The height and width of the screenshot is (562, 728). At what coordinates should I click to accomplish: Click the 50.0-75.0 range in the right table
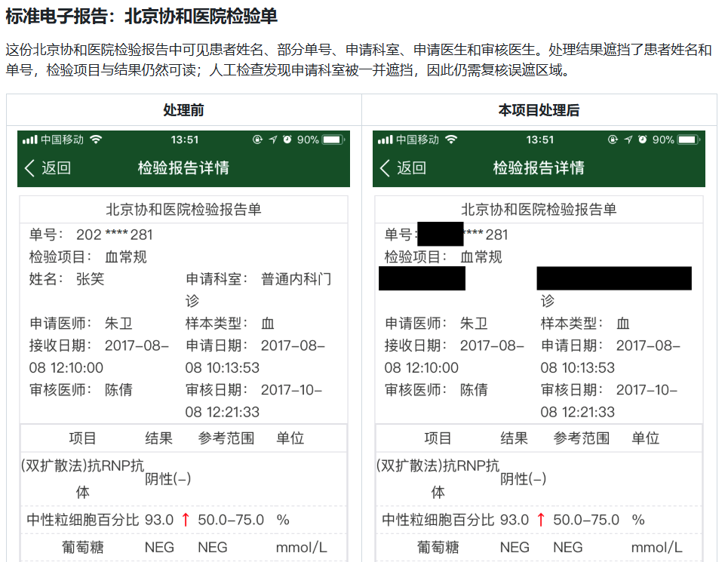point(586,520)
